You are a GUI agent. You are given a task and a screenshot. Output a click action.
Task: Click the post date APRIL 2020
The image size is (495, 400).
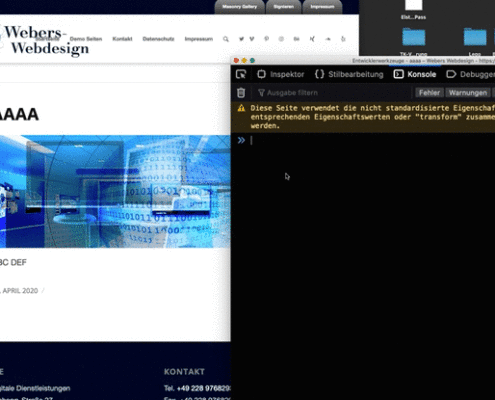pyautogui.click(x=20, y=291)
